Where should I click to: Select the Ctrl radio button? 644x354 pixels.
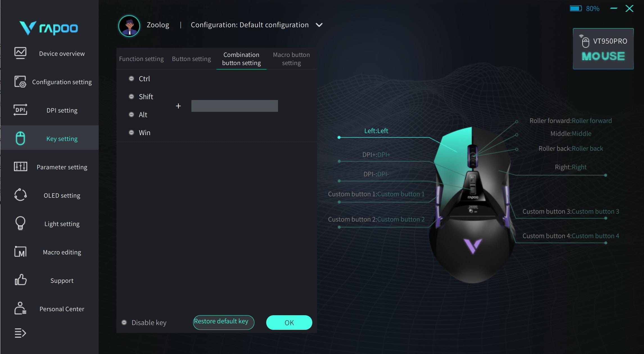[x=131, y=79]
